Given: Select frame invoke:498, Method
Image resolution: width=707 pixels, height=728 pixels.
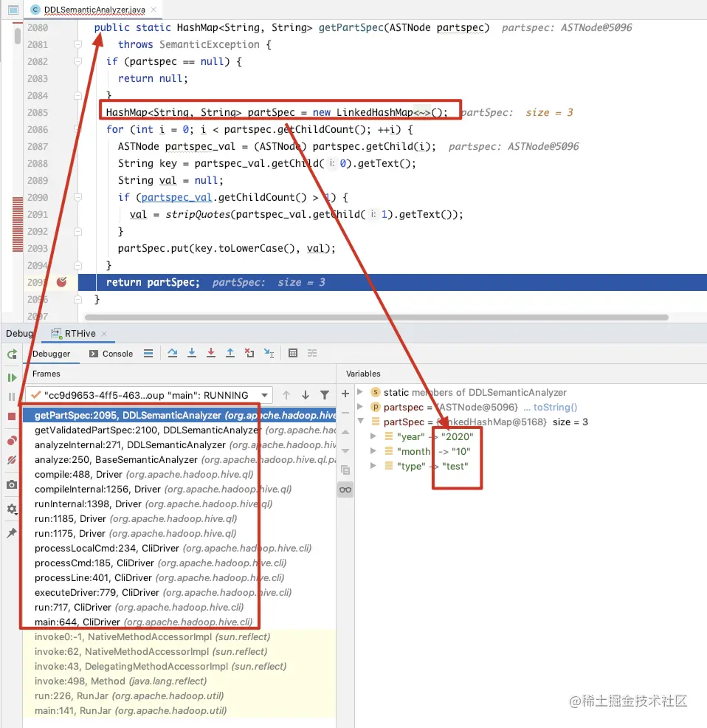Looking at the screenshot, I should (x=179, y=681).
